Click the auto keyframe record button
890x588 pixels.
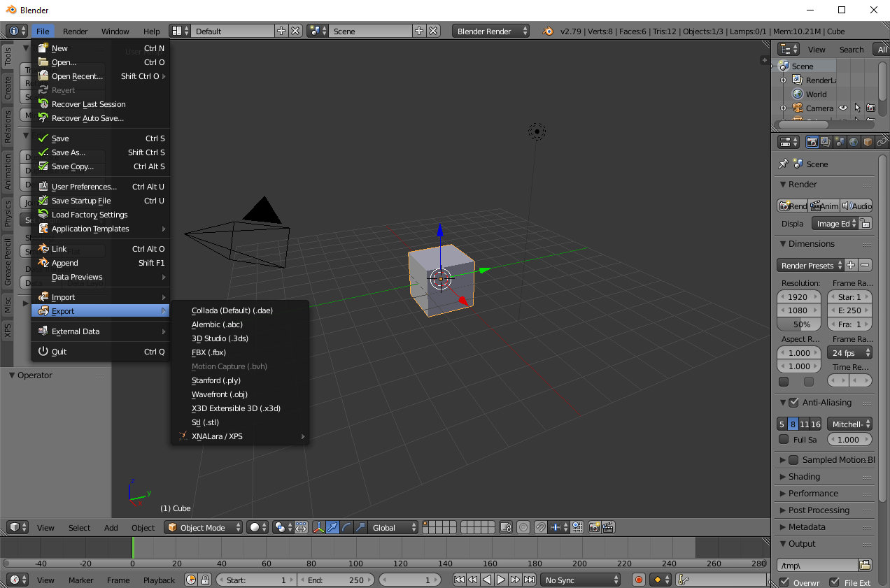click(638, 580)
